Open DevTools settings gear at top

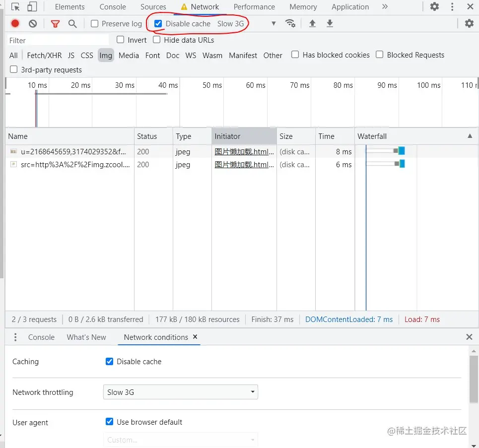(434, 6)
